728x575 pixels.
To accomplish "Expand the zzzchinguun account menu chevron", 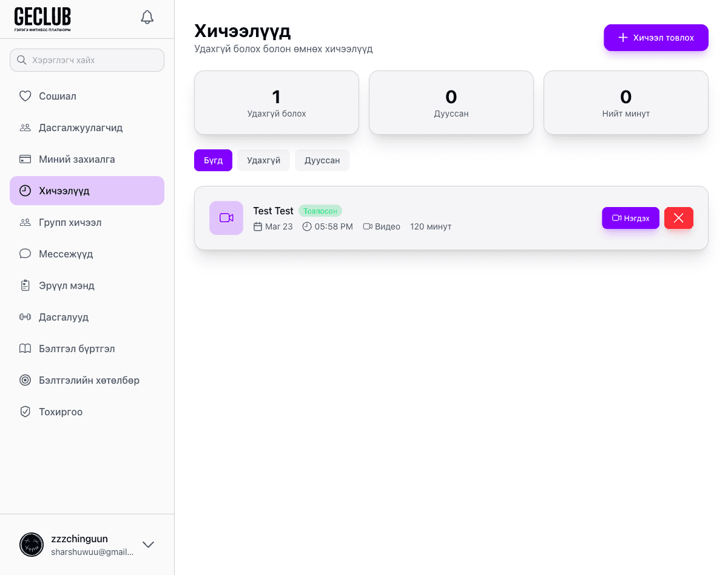I will tap(148, 545).
